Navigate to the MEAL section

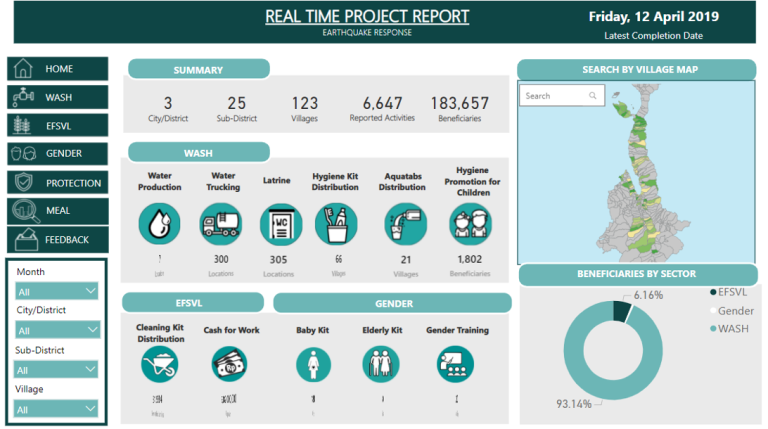click(x=57, y=211)
